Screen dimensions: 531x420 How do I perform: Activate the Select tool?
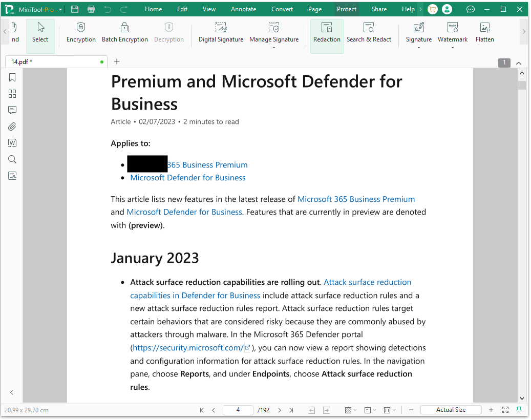(x=40, y=33)
